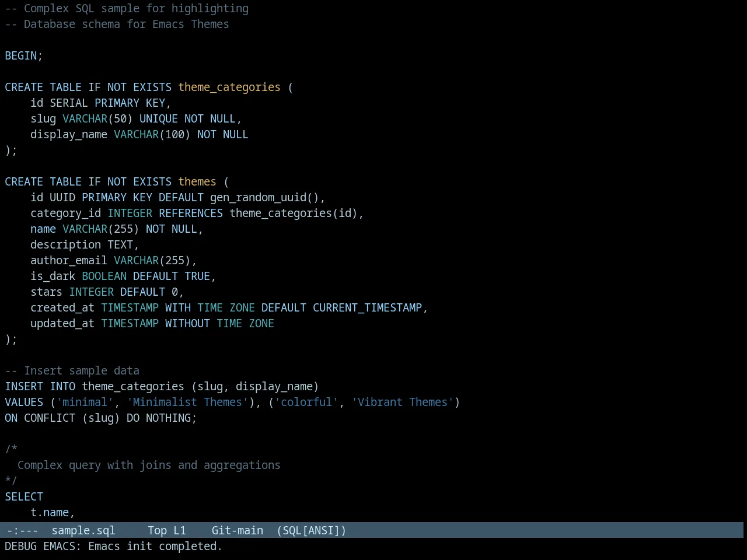Click the Git-main indicator in mode line
The width and height of the screenshot is (747, 560).
point(238,530)
